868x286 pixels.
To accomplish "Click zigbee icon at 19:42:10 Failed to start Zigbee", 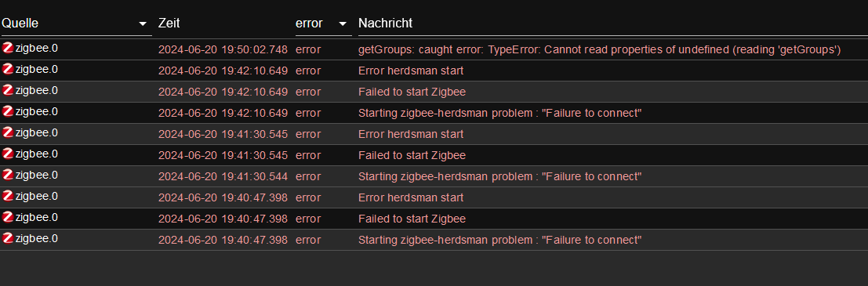I will [x=8, y=90].
